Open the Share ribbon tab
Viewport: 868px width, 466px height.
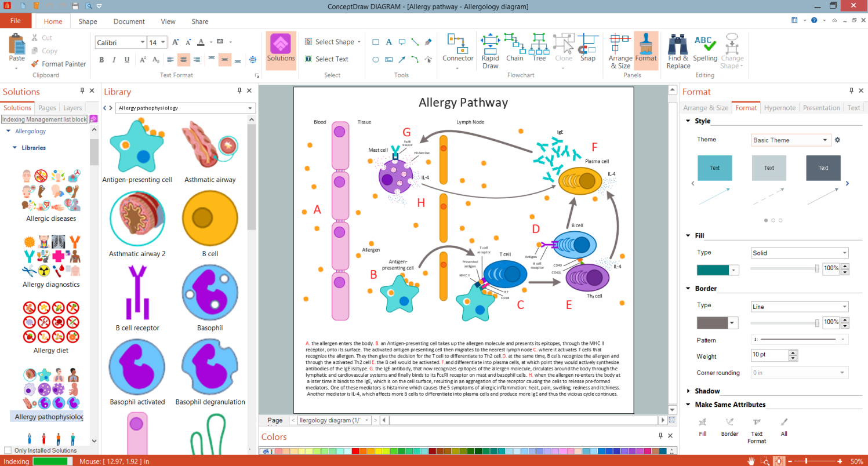pos(200,21)
